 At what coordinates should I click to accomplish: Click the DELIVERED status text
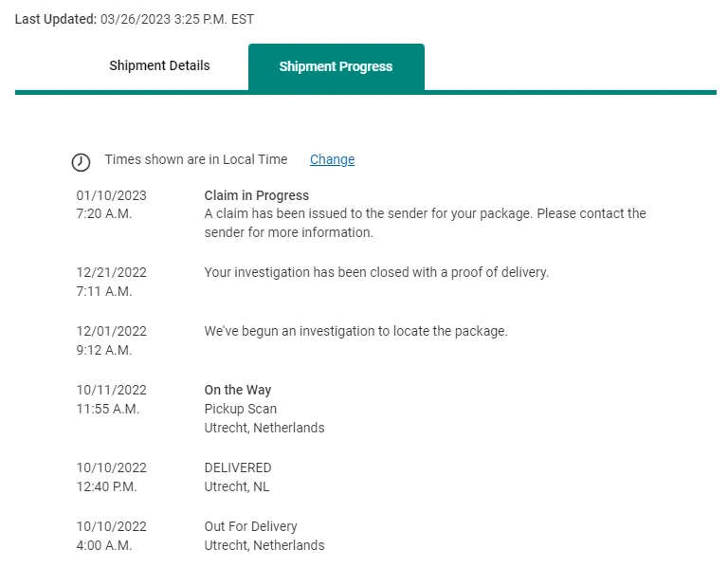tap(238, 467)
